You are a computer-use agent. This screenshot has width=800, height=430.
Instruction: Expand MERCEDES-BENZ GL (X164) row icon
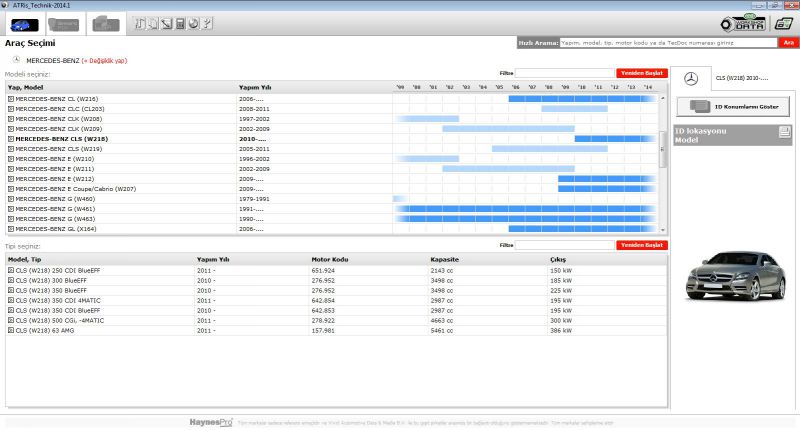pyautogui.click(x=11, y=229)
